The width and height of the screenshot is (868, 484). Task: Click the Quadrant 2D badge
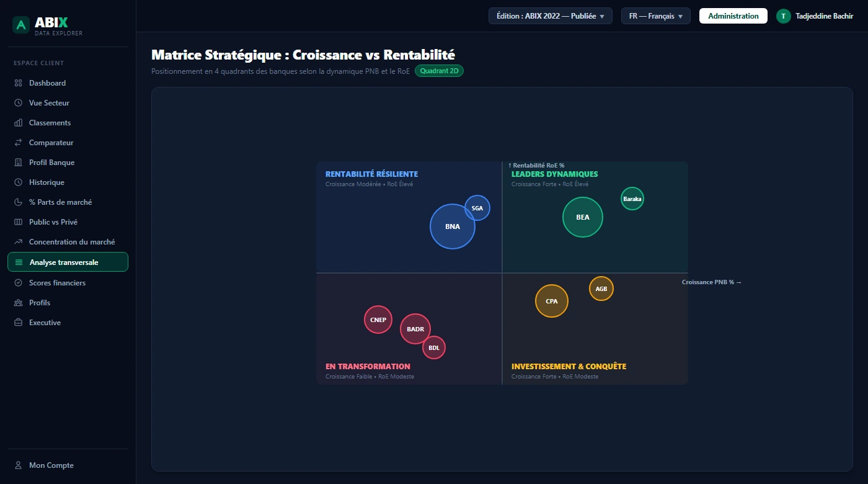(439, 71)
